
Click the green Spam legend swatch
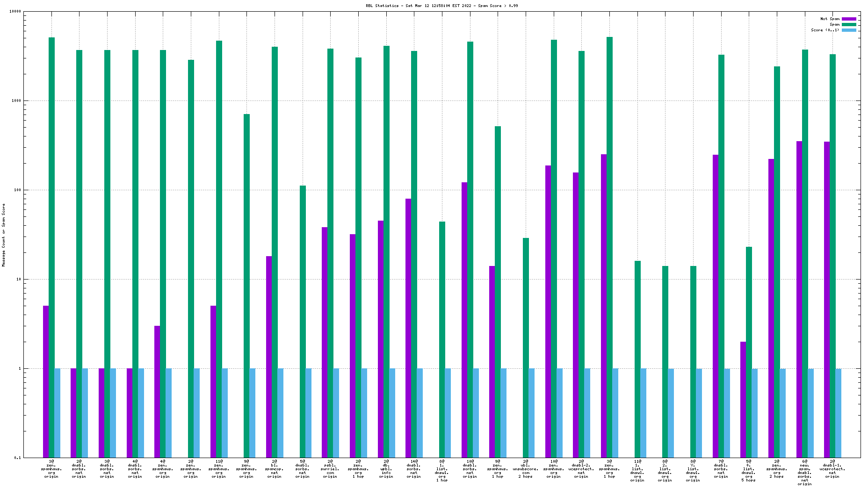[x=849, y=25]
